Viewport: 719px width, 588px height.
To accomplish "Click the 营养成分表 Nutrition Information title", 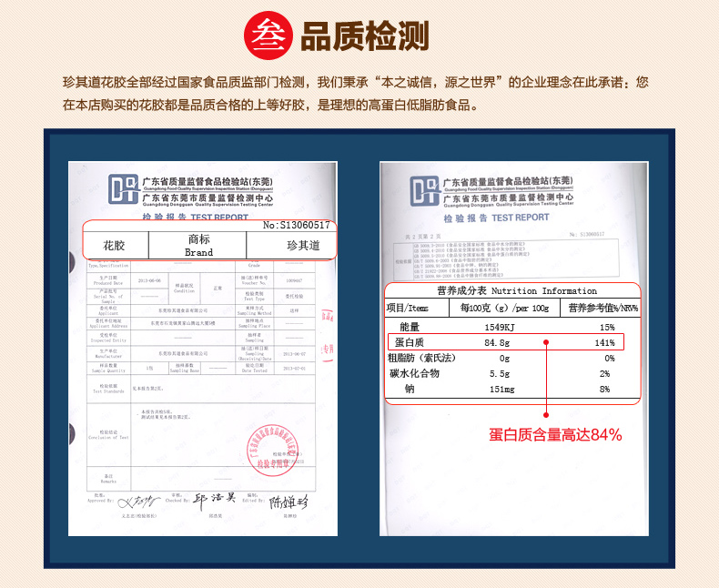I will (517, 290).
